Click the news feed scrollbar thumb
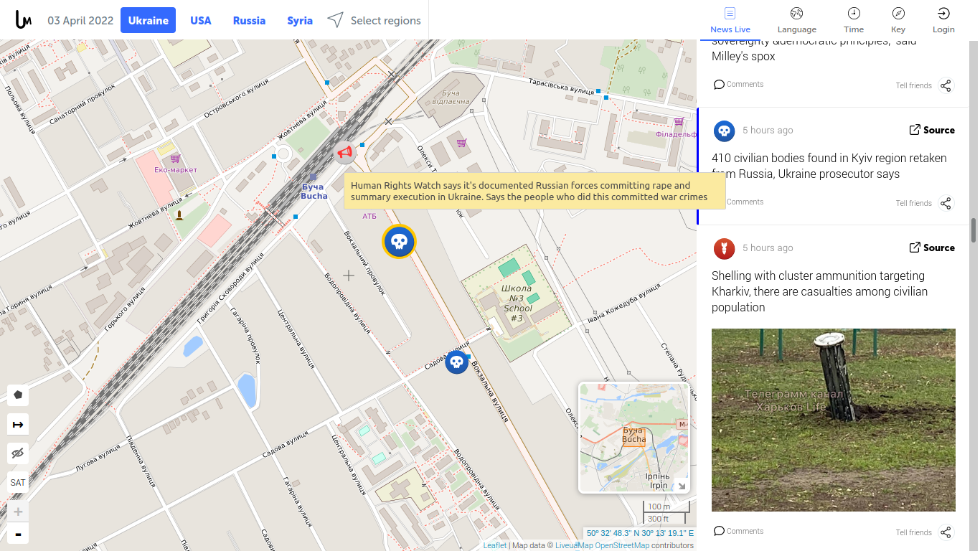Image resolution: width=980 pixels, height=551 pixels. coord(974,231)
